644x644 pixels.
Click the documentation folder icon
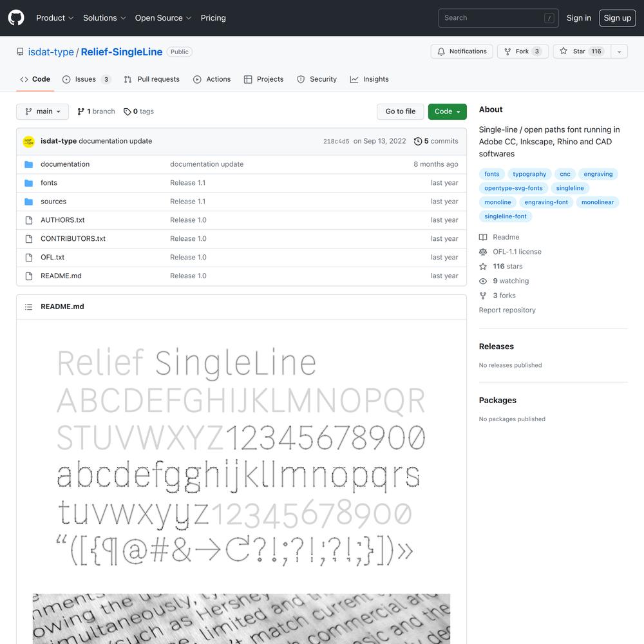tap(29, 164)
